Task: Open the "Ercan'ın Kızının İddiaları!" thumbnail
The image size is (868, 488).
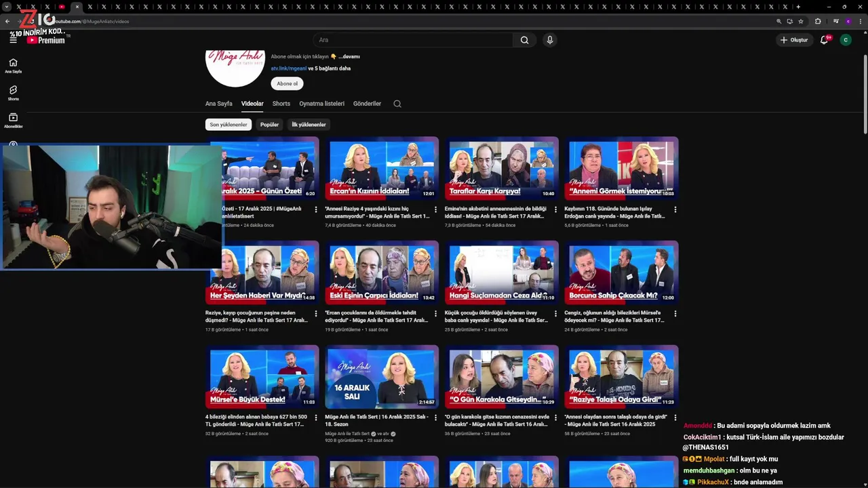Action: [x=382, y=168]
